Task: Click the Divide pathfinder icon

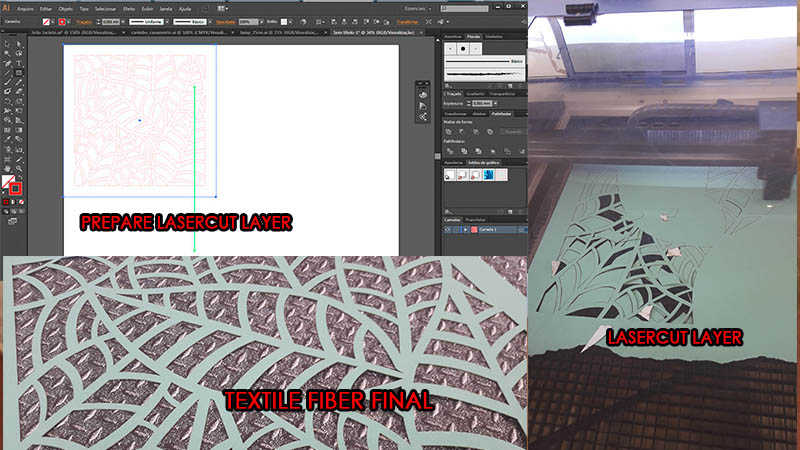Action: pos(449,151)
